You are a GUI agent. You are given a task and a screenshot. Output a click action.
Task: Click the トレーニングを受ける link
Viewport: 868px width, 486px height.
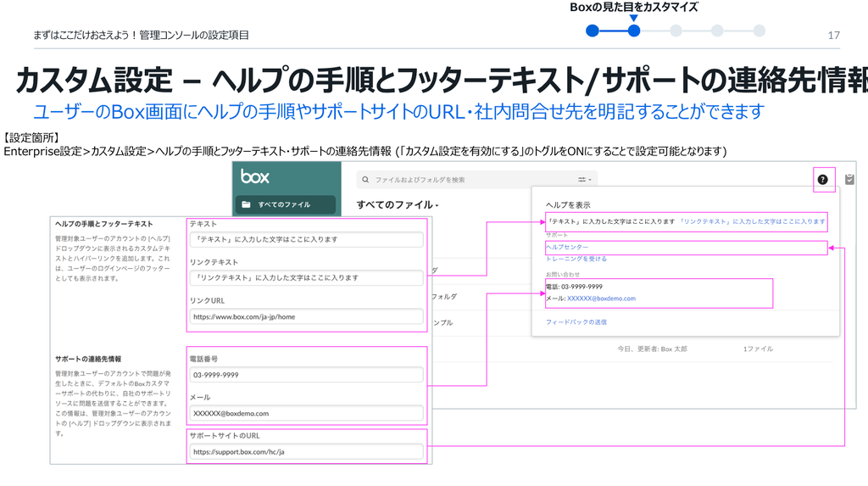pos(576,259)
